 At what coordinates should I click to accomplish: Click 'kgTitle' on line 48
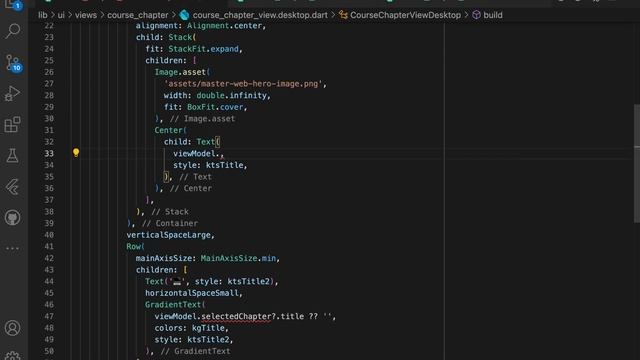tap(208, 328)
